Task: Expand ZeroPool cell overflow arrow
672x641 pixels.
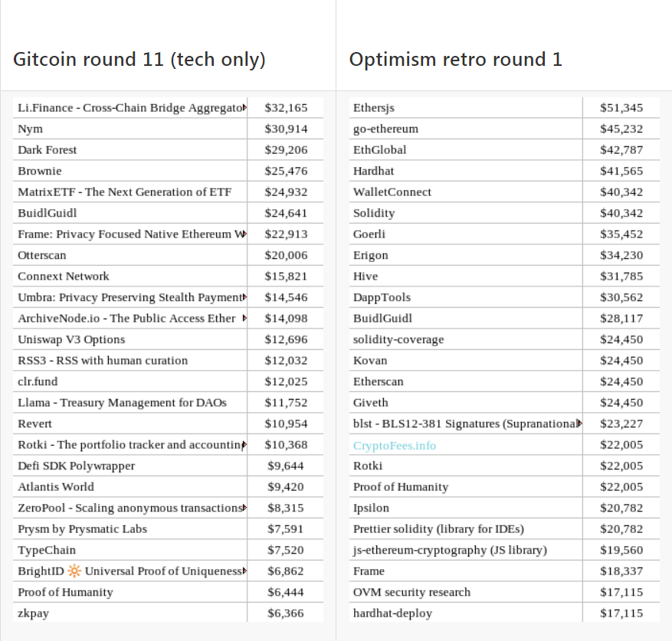Action: tap(244, 508)
